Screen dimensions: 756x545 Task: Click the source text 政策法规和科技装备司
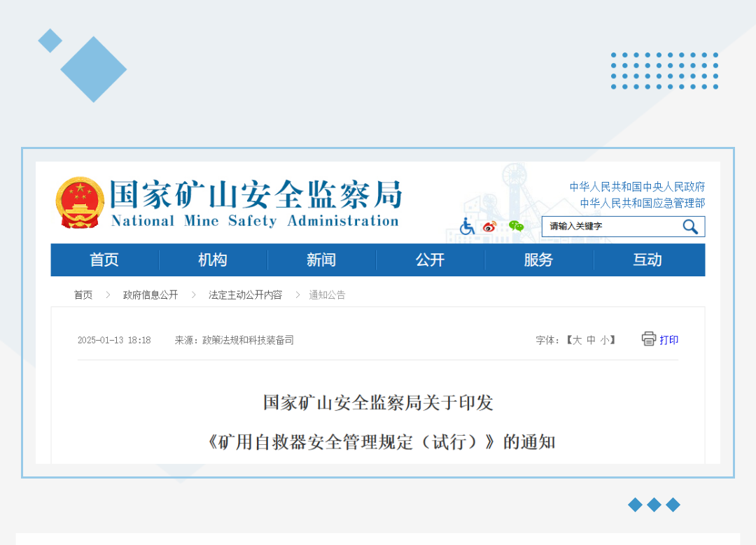coord(248,340)
